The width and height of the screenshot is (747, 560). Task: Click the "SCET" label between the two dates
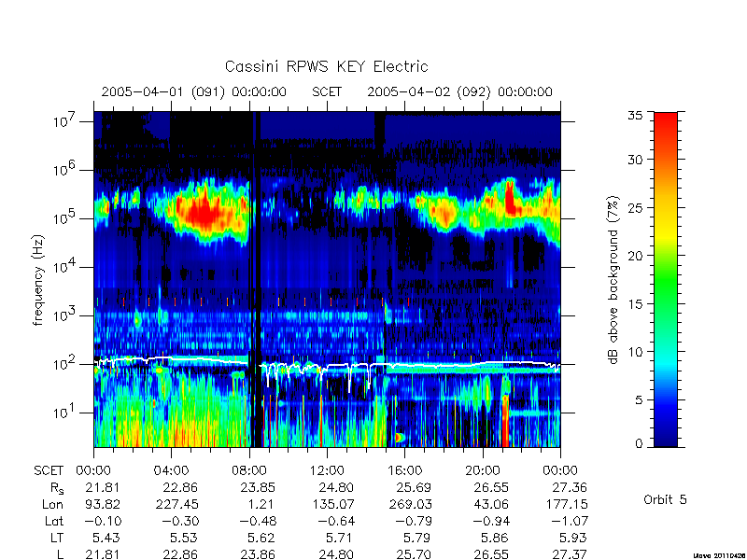pyautogui.click(x=327, y=91)
